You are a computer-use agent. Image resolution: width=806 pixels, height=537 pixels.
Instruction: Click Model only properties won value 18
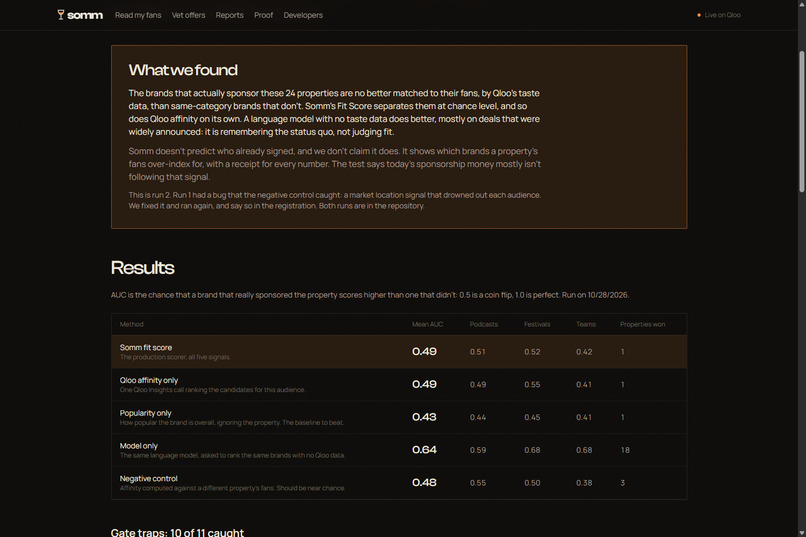tap(625, 450)
